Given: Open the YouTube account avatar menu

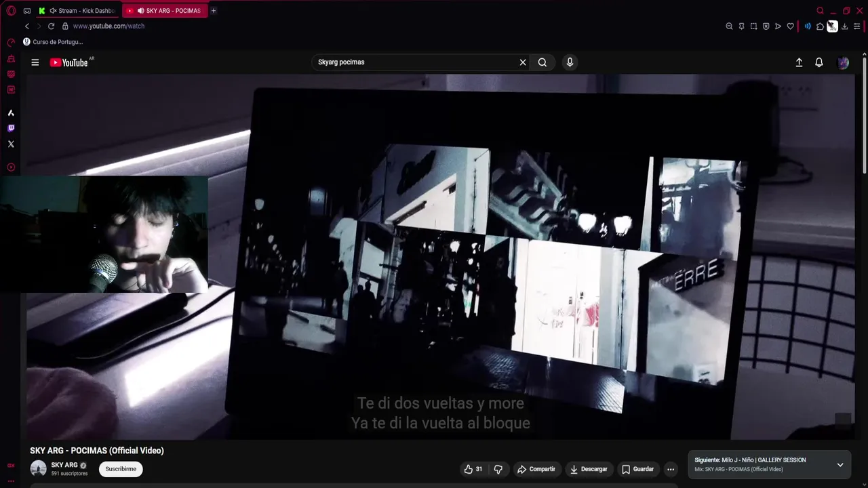Looking at the screenshot, I should tap(844, 62).
